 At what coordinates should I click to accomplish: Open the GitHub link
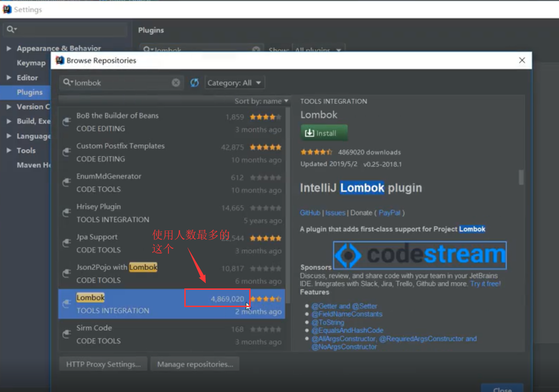[310, 213]
